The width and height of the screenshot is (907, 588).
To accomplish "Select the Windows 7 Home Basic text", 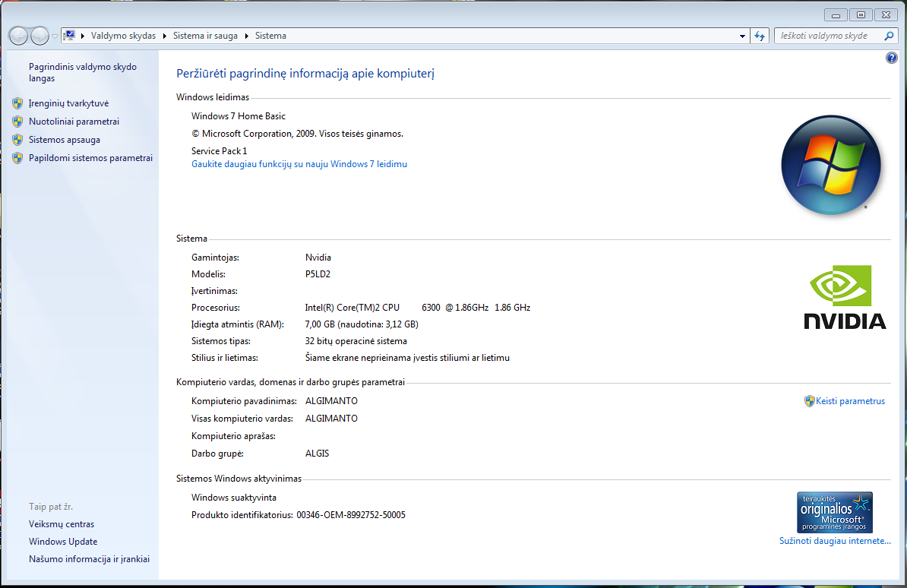I will click(x=239, y=116).
